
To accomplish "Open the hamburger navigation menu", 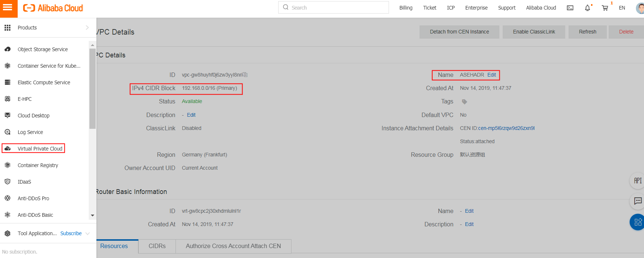I will click(x=8, y=8).
